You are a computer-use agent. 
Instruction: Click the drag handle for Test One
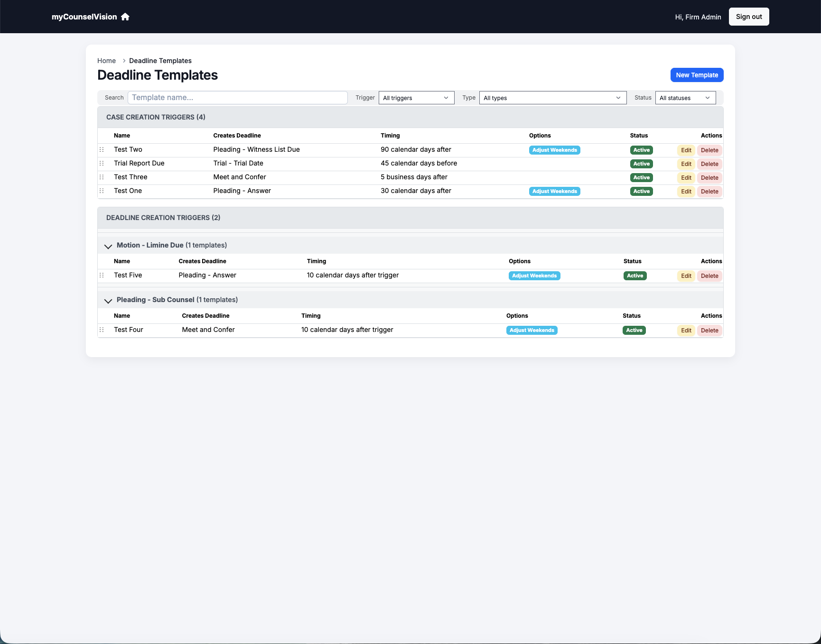click(102, 191)
